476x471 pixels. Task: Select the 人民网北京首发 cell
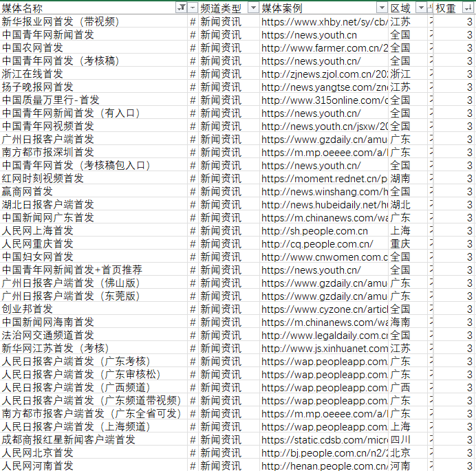click(x=37, y=453)
